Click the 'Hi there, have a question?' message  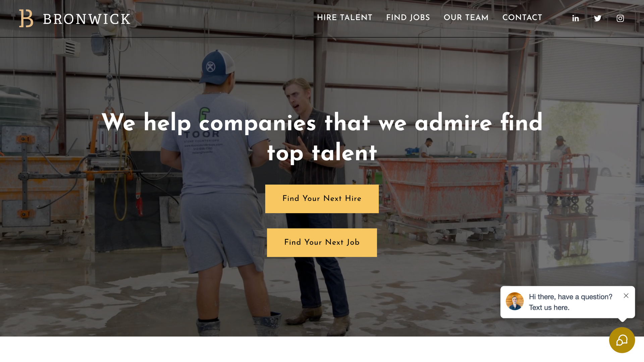[571, 297]
